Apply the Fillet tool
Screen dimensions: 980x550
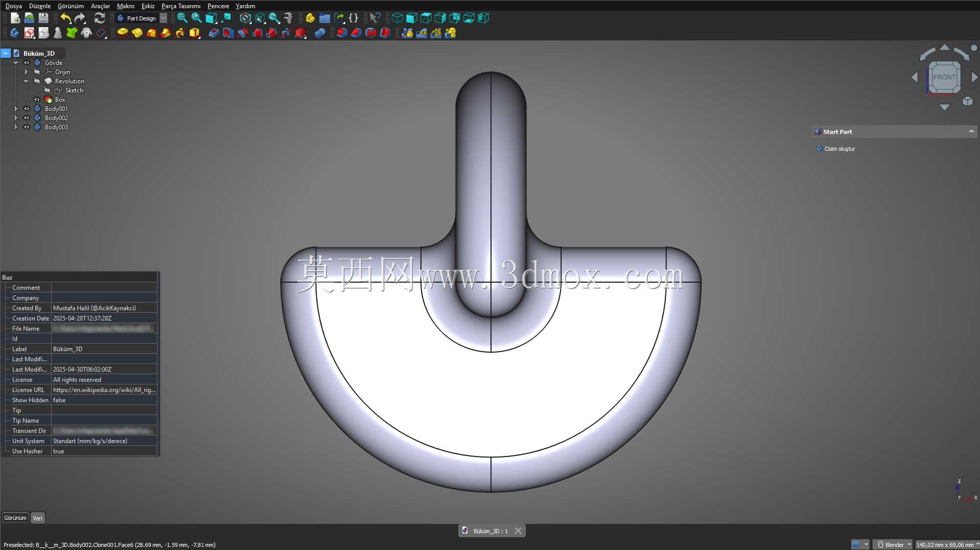click(x=342, y=33)
